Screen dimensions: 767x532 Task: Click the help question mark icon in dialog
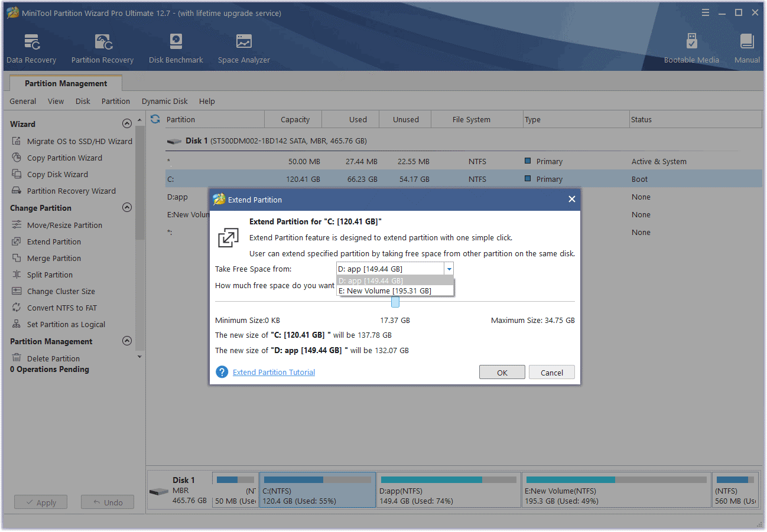tap(222, 372)
